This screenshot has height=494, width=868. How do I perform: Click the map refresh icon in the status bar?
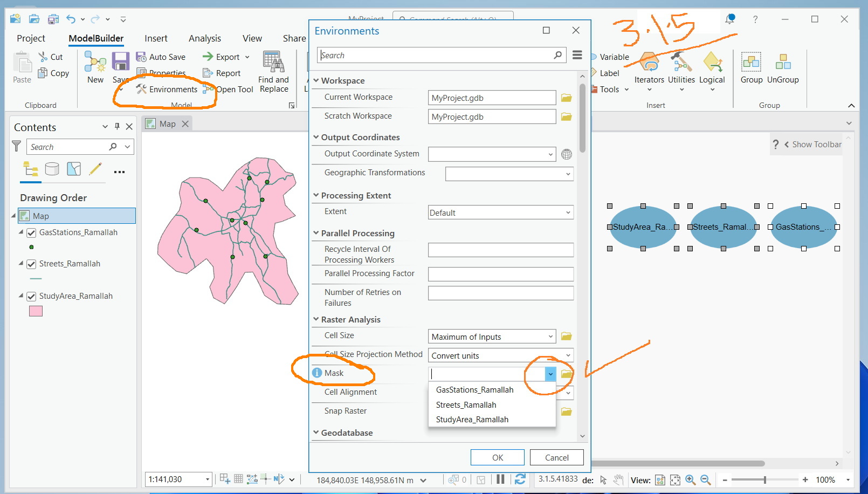(x=520, y=479)
